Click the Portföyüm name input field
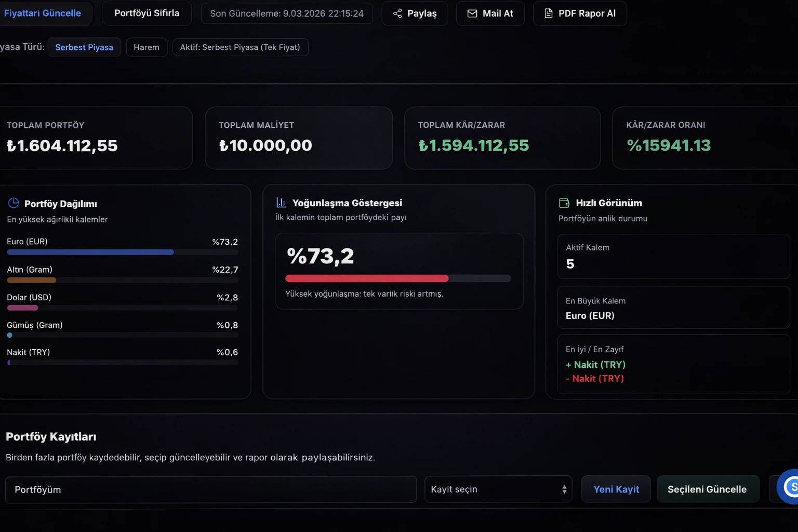 210,489
